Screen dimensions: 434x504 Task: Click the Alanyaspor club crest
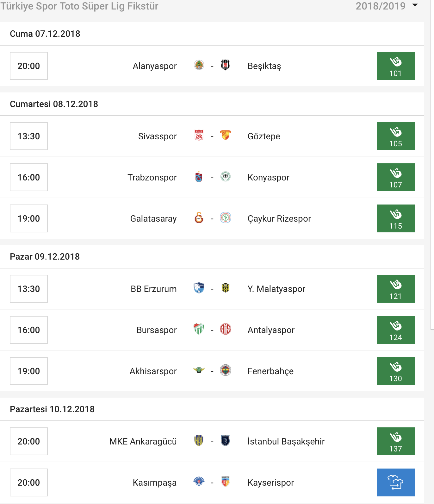tap(199, 65)
